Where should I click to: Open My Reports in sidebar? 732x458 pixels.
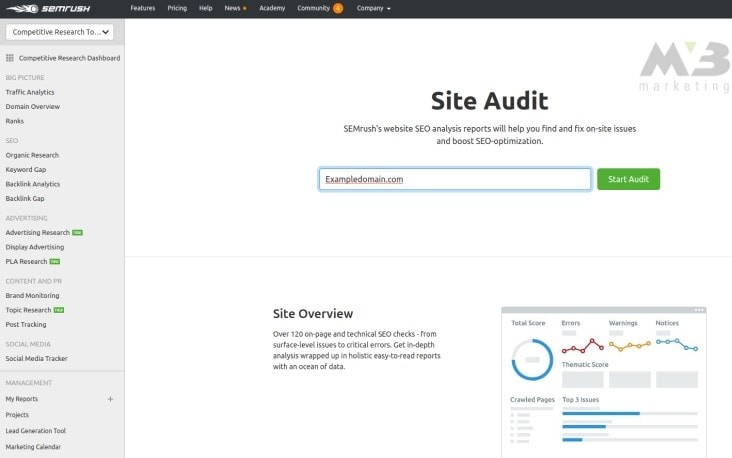[21, 399]
